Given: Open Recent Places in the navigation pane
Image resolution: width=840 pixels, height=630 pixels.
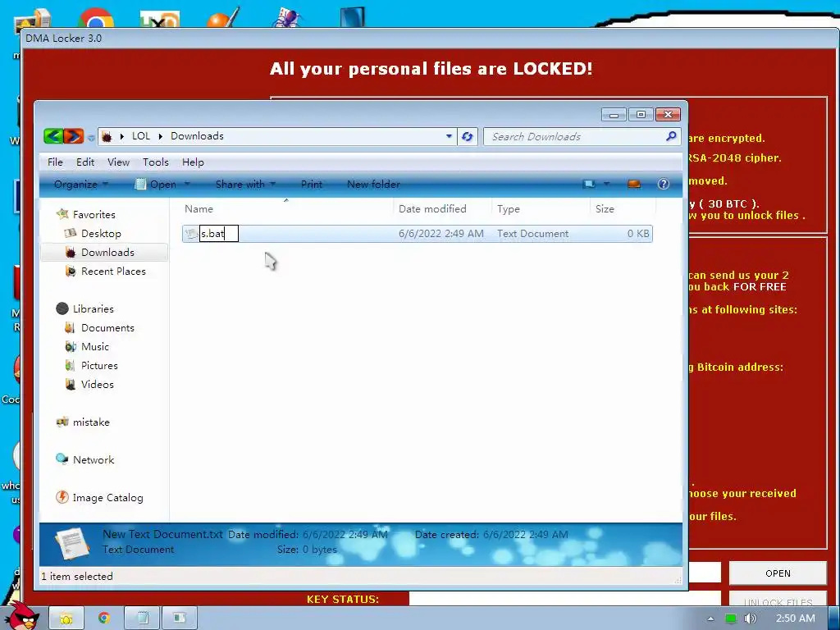Looking at the screenshot, I should [x=113, y=272].
